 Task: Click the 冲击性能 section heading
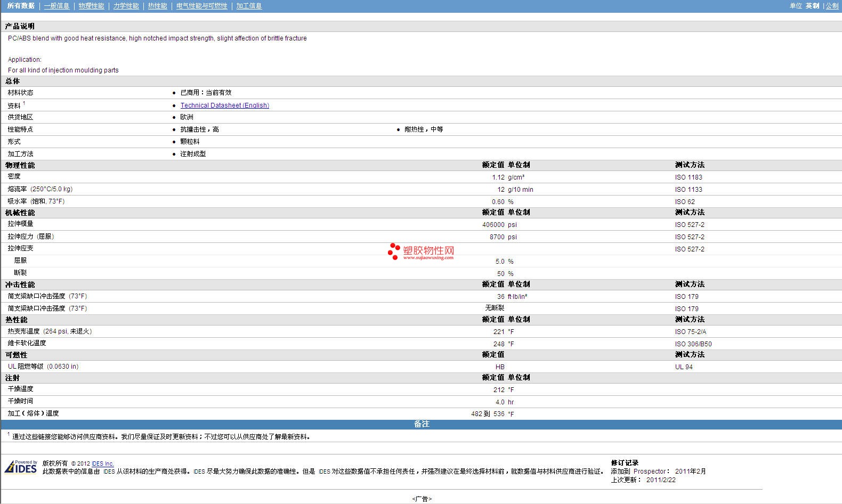20,284
